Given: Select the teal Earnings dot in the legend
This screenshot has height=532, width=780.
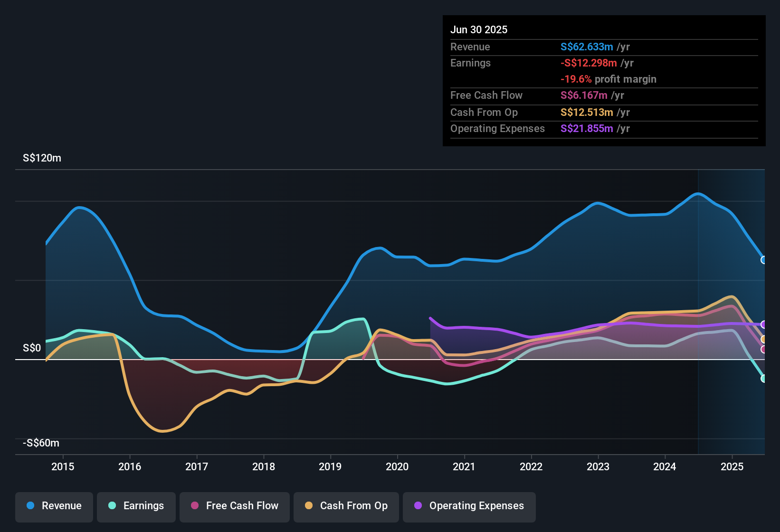Looking at the screenshot, I should (x=112, y=506).
